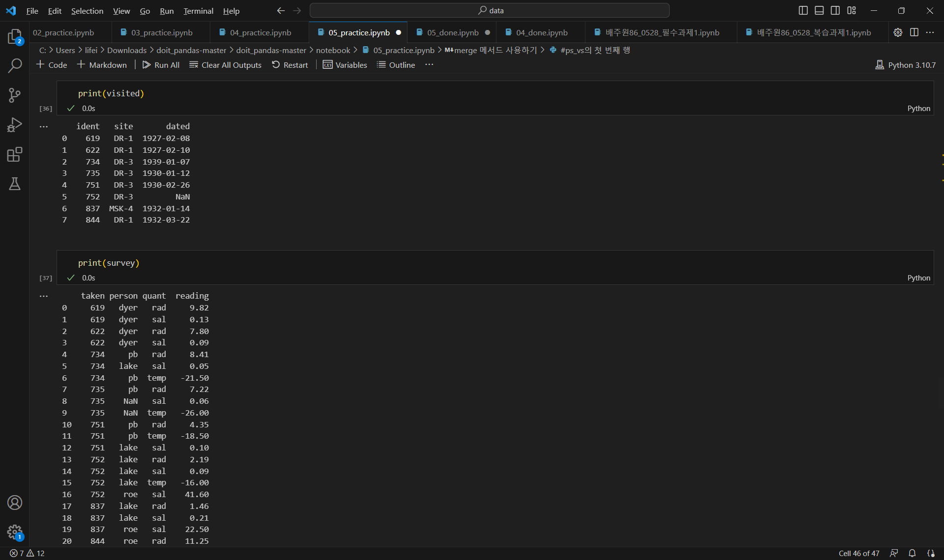Expand output actions for print(visited) cell
This screenshot has width=944, height=560.
(44, 127)
